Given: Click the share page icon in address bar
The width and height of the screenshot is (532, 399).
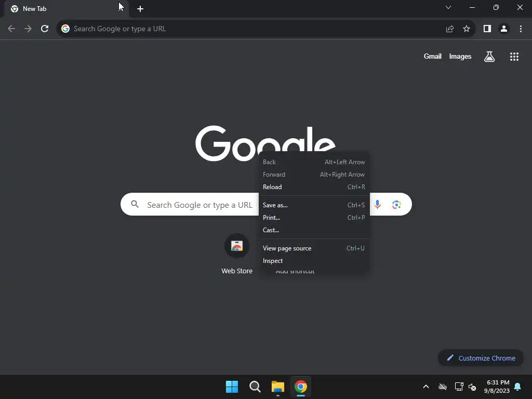Looking at the screenshot, I should click(x=450, y=29).
